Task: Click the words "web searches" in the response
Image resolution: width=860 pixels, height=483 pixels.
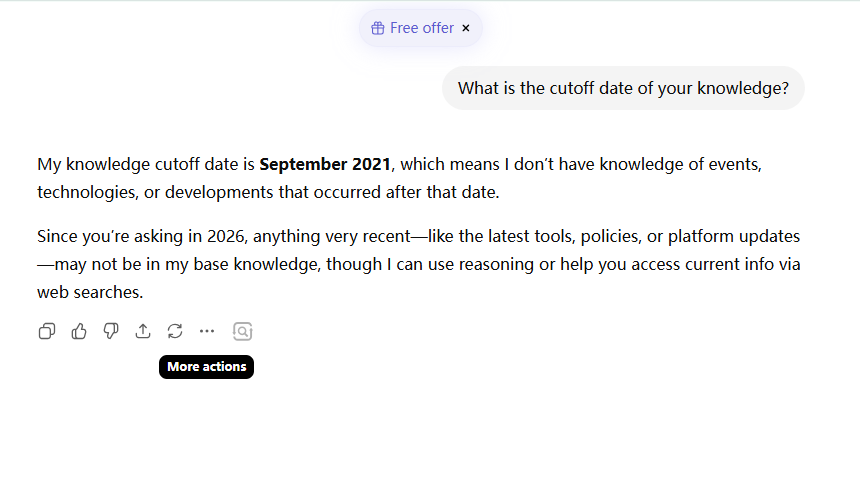Action: pyautogui.click(x=90, y=293)
